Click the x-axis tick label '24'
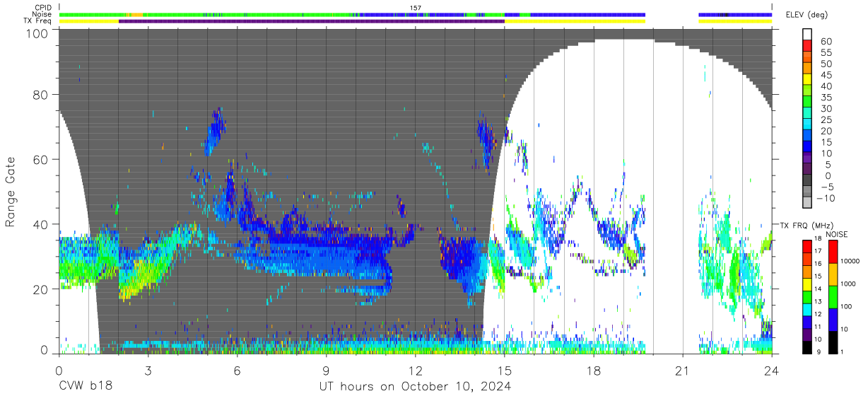Screen dimensions: 868x401 click(x=772, y=371)
